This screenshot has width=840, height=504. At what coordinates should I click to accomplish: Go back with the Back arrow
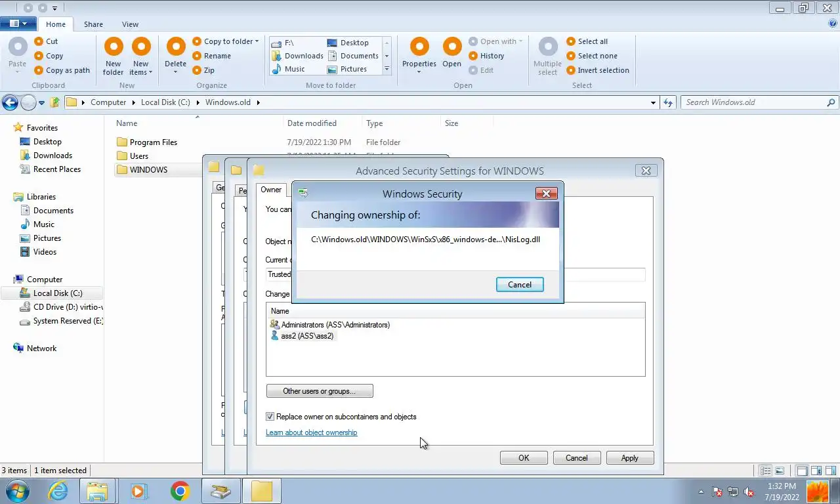tap(10, 102)
